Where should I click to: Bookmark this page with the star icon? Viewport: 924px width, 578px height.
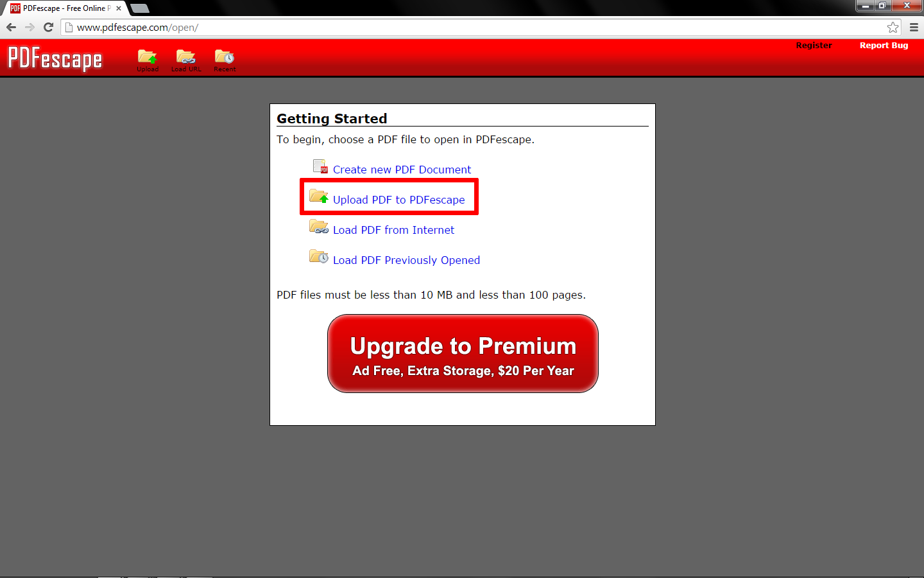pos(893,28)
